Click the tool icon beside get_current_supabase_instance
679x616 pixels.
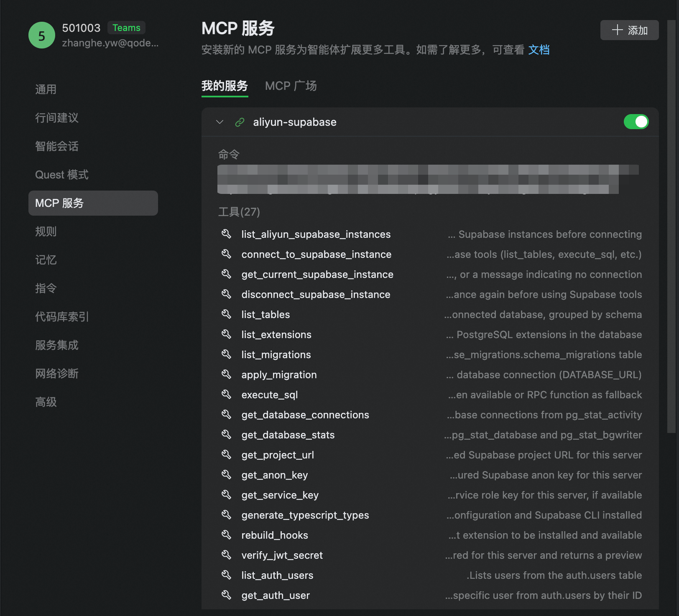point(226,274)
